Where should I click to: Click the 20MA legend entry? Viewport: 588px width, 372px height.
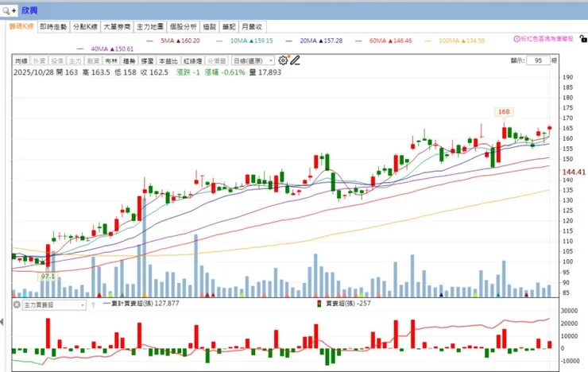click(x=321, y=41)
